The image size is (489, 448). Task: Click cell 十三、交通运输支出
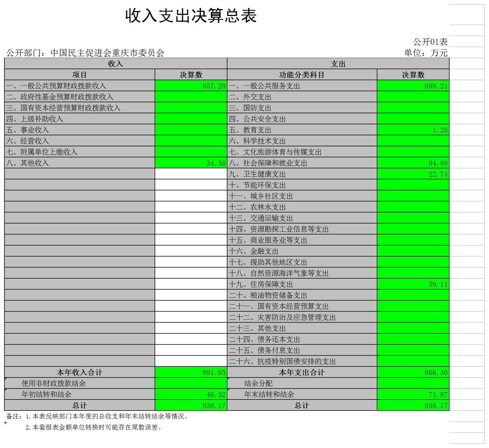pos(302,218)
